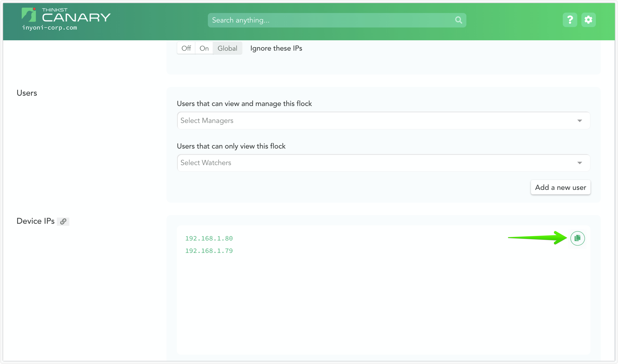Click the Device IPs section heading
Image resolution: width=618 pixels, height=364 pixels.
[x=36, y=221]
